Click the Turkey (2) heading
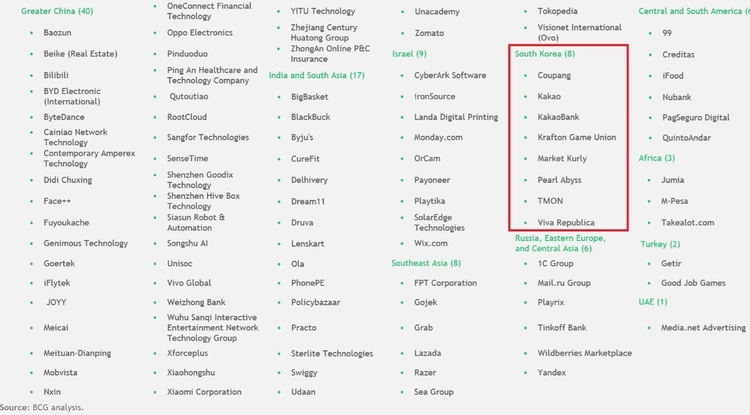Viewport: 750px width, 415px height. (659, 244)
